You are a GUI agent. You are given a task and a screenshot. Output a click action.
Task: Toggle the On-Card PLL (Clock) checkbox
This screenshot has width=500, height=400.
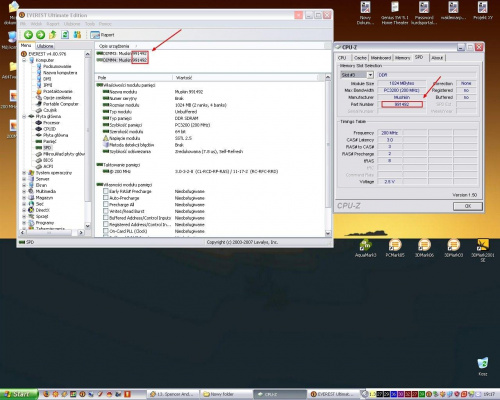point(106,231)
